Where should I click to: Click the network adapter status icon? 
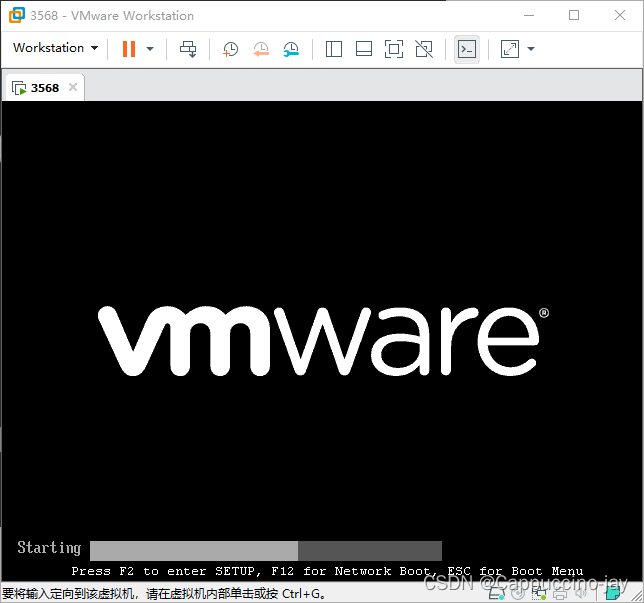(539, 593)
